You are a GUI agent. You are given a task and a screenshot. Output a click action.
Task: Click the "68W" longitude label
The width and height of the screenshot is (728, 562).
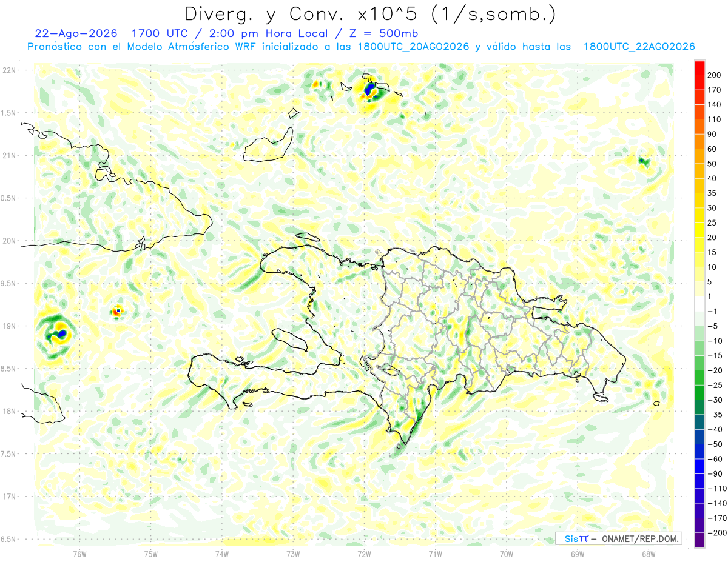[648, 554]
